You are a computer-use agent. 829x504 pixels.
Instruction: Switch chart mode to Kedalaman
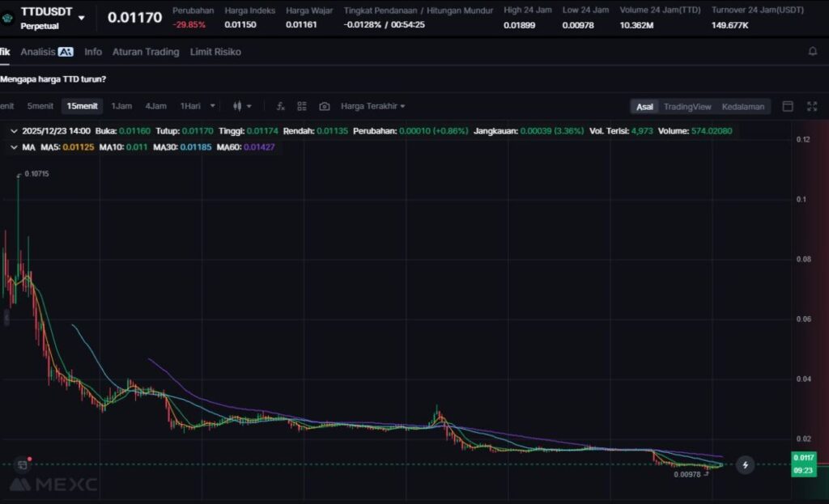pos(742,107)
